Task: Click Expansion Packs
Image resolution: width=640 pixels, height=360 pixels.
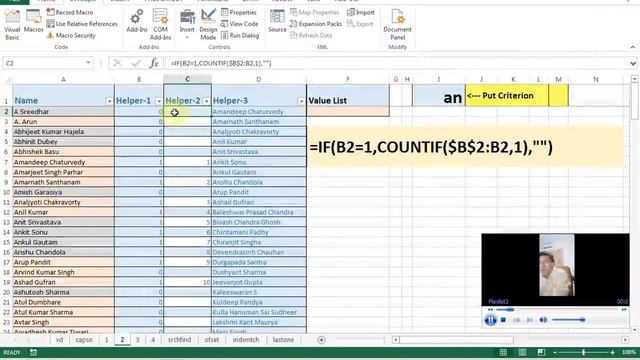Action: pos(316,24)
